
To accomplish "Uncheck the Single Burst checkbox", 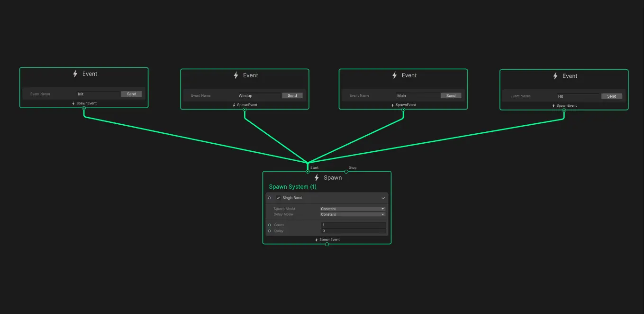I will click(278, 198).
